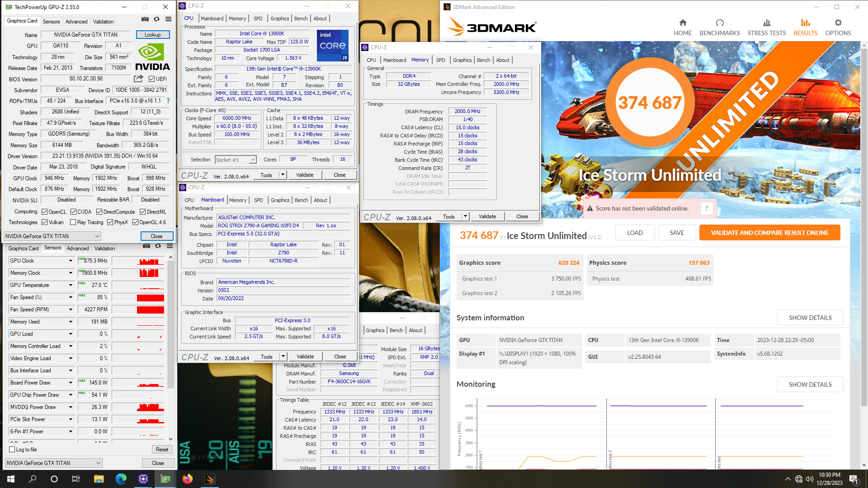Screen dimensions: 868x488
Task: Open taskbar search icon
Action: [33, 479]
